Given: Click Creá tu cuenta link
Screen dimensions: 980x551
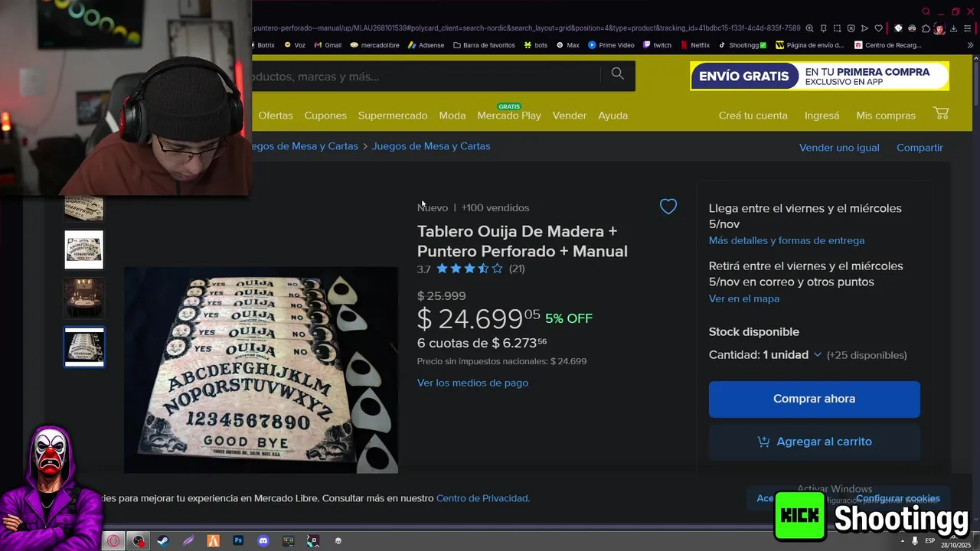Looking at the screenshot, I should point(753,116).
